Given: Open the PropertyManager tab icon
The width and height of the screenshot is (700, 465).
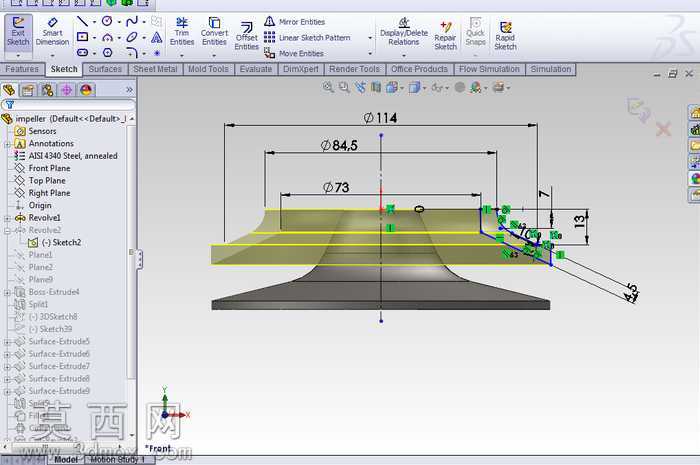Looking at the screenshot, I should tap(28, 90).
